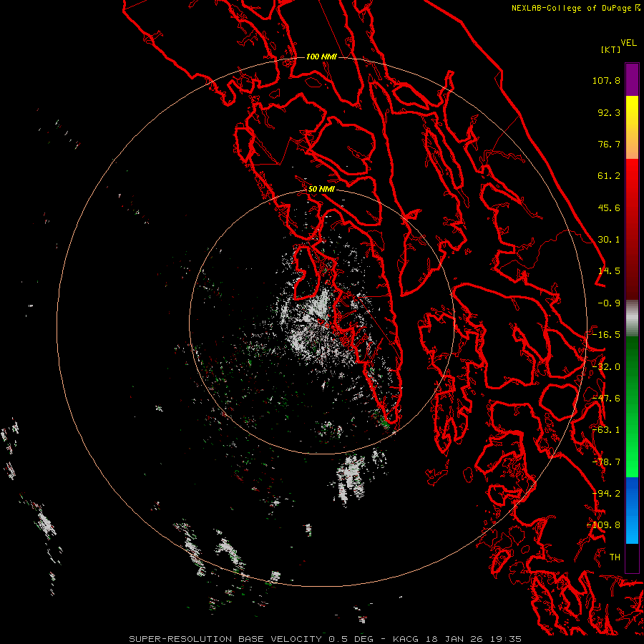Click the purple segment of the velocity color bar
This screenshot has height=644, width=644.
click(x=632, y=79)
